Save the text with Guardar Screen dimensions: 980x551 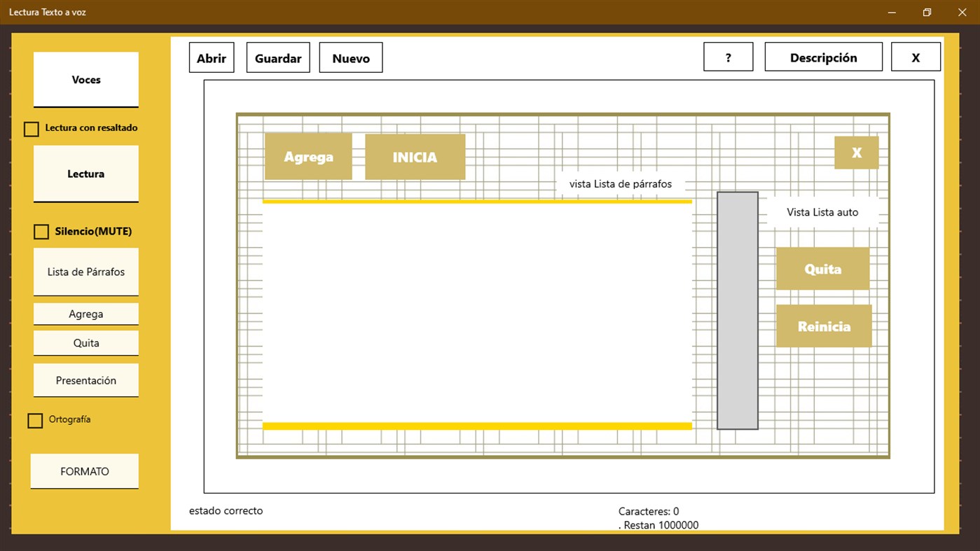point(278,58)
